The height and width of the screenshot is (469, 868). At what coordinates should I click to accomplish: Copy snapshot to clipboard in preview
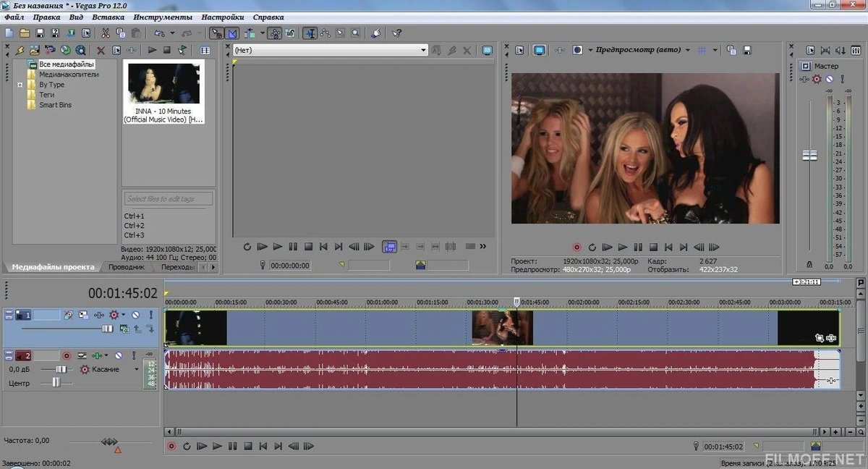(x=731, y=50)
